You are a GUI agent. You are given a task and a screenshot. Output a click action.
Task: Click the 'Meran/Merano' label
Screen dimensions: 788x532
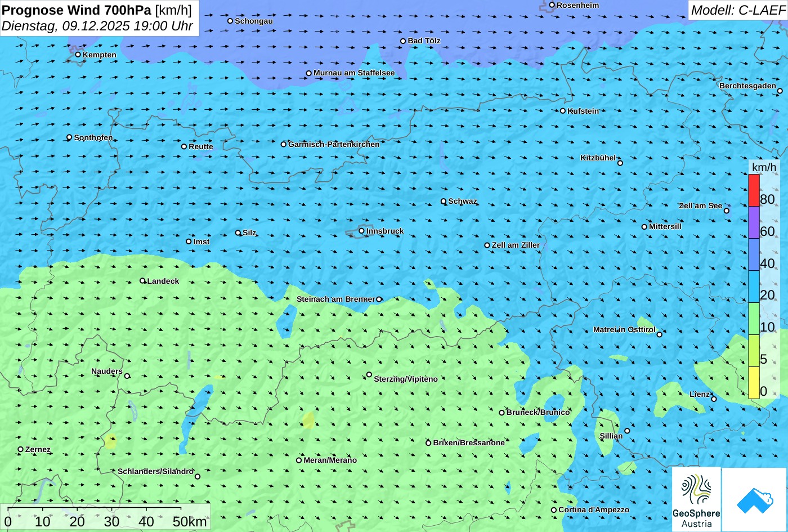point(330,461)
